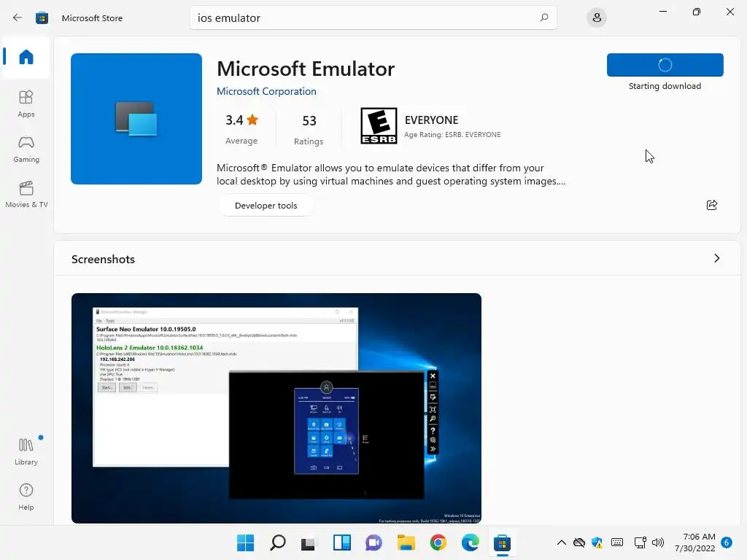
Task: Click the blue download progress button
Action: (665, 65)
